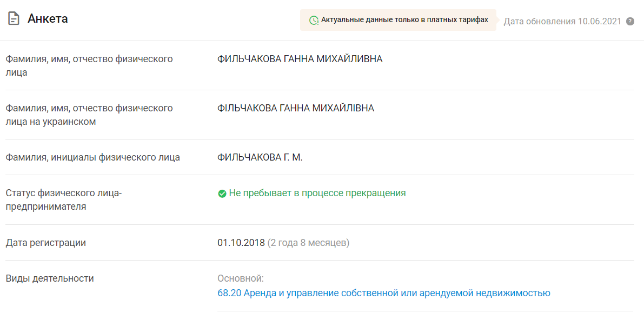Open the 68.20 Аренда и управление link

[x=383, y=293]
